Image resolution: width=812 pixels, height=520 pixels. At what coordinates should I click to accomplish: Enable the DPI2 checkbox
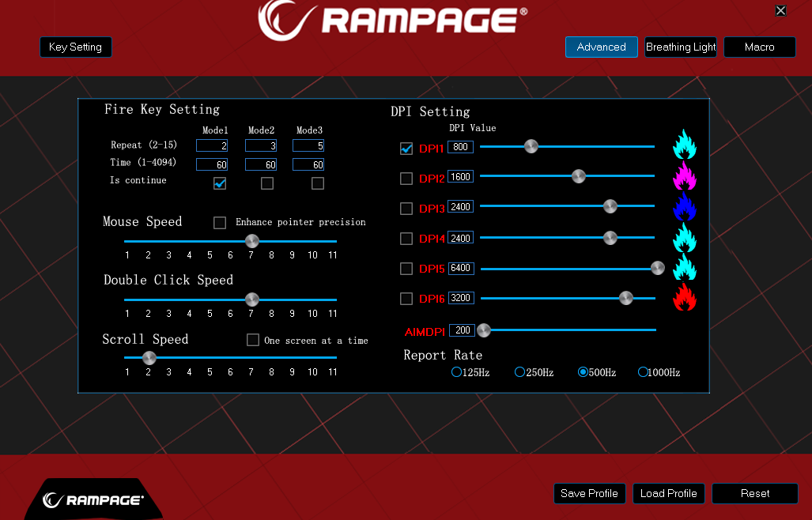[406, 179]
